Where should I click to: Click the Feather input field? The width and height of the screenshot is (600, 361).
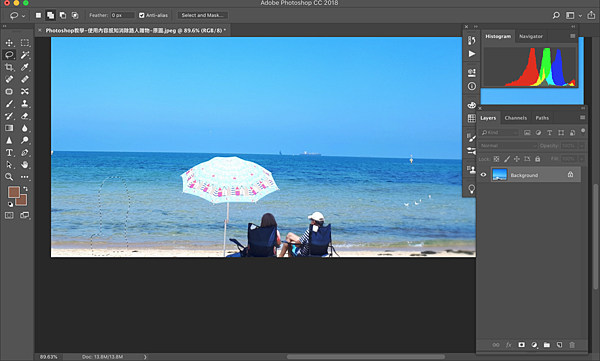122,15
